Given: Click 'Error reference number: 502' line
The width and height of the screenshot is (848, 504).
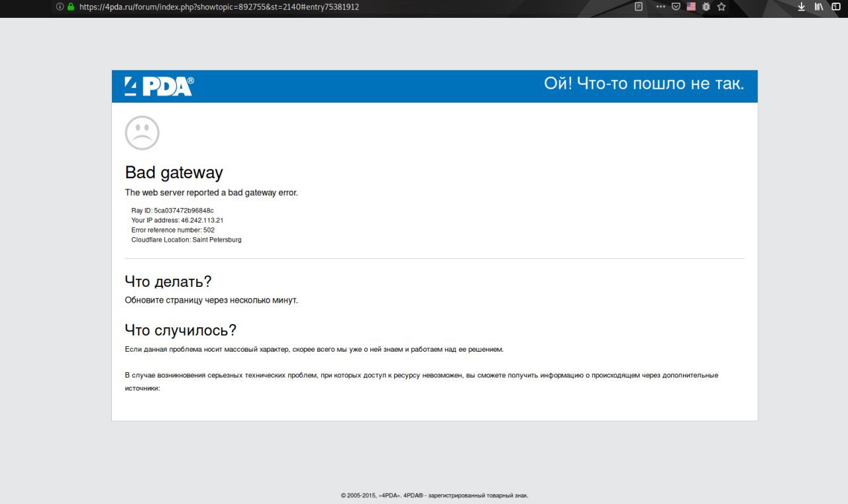Looking at the screenshot, I should (173, 230).
